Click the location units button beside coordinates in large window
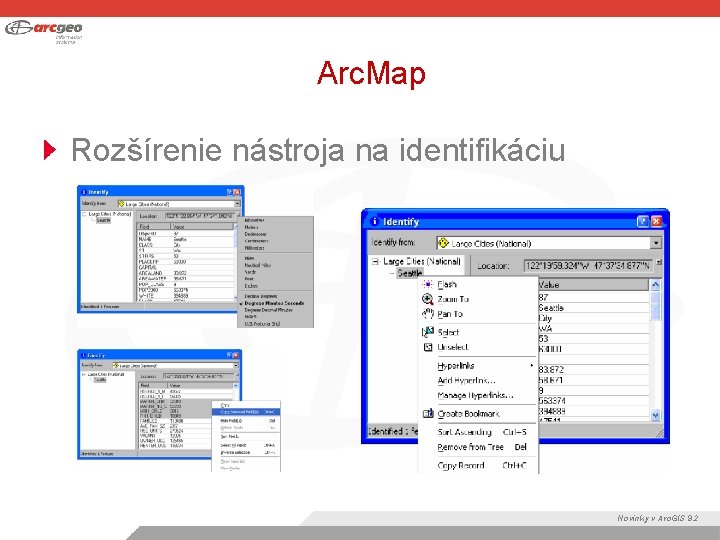 click(x=658, y=262)
